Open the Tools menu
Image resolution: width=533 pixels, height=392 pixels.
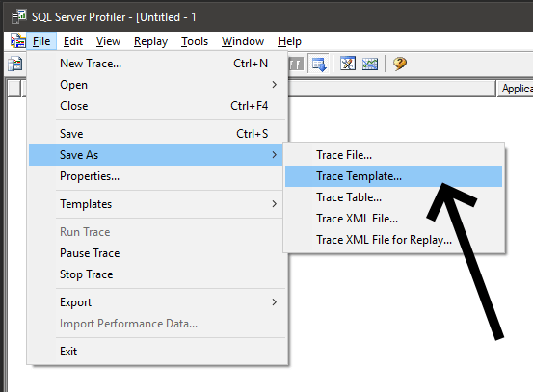[x=195, y=41]
